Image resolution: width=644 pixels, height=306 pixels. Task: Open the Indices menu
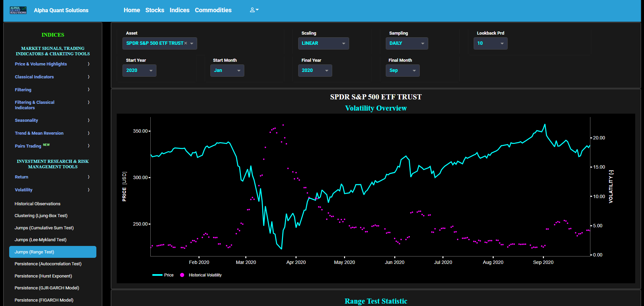coord(179,10)
